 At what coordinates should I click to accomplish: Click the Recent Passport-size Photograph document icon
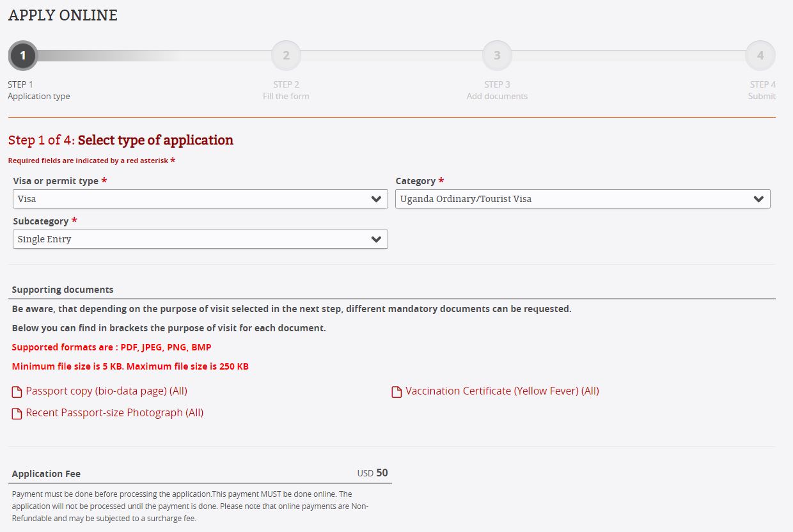point(17,414)
